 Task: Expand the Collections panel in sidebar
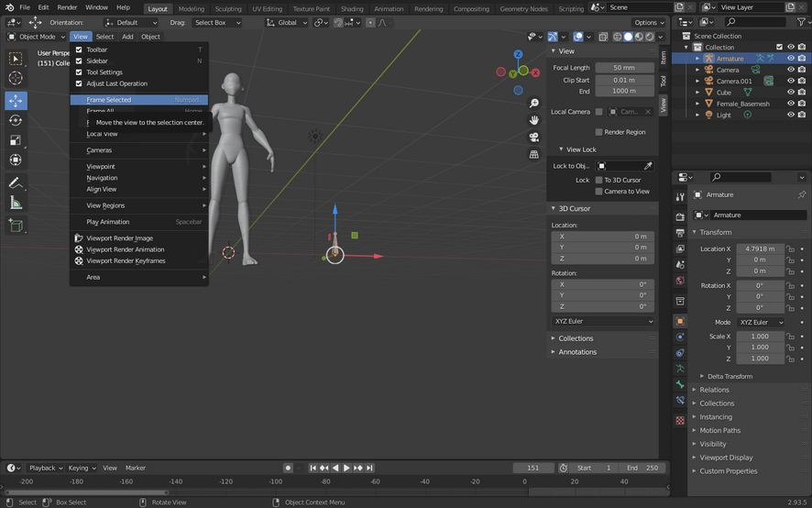pyautogui.click(x=576, y=338)
